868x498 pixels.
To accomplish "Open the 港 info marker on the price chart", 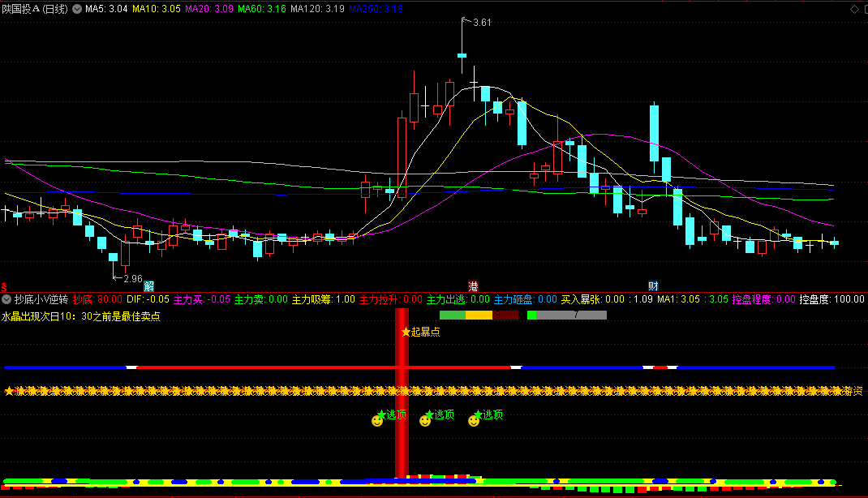I will point(473,286).
